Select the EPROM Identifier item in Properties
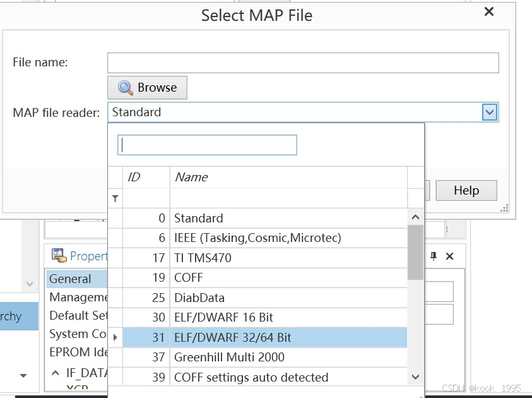The width and height of the screenshot is (532, 398). point(78,353)
